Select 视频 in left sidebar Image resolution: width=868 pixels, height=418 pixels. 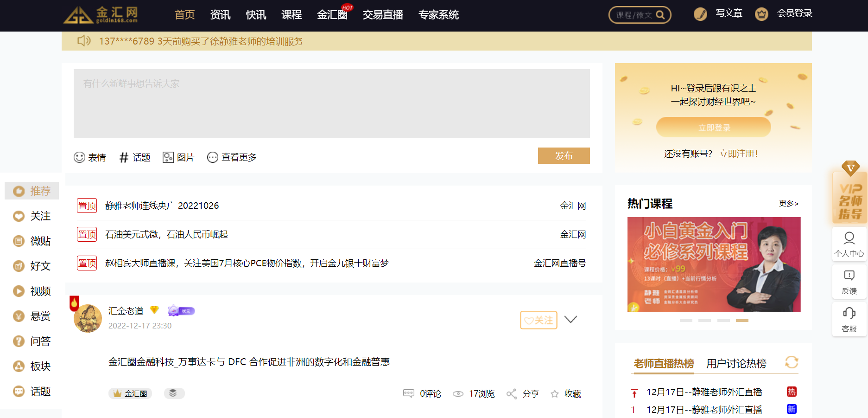pyautogui.click(x=32, y=291)
